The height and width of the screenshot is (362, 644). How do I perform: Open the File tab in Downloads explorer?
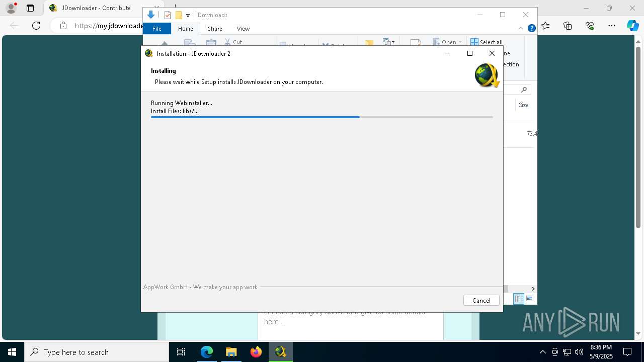157,29
